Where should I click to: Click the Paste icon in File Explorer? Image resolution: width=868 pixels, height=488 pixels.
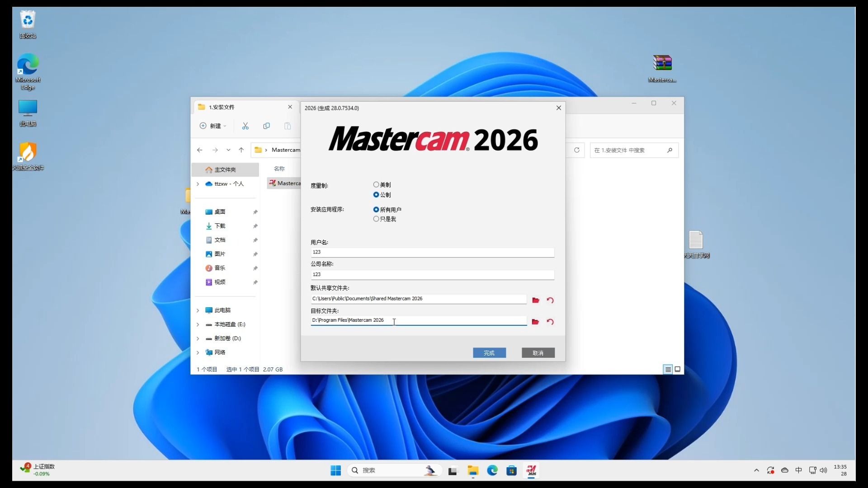coord(288,126)
